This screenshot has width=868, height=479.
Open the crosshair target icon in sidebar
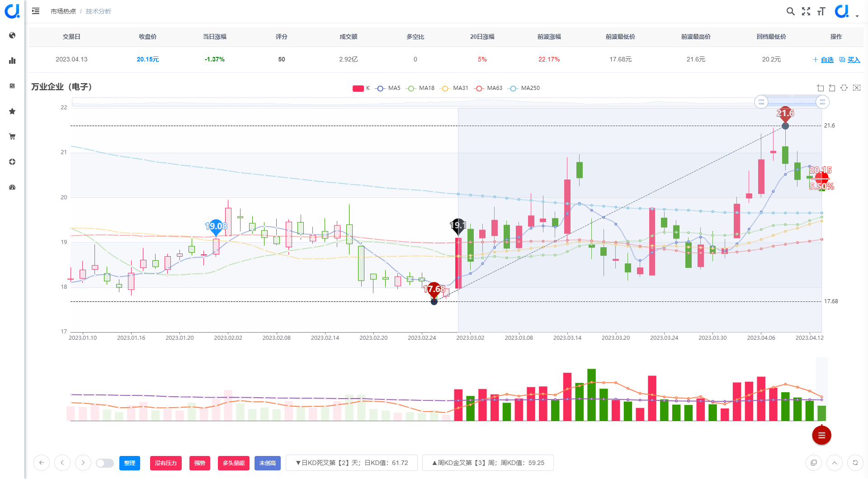point(12,162)
